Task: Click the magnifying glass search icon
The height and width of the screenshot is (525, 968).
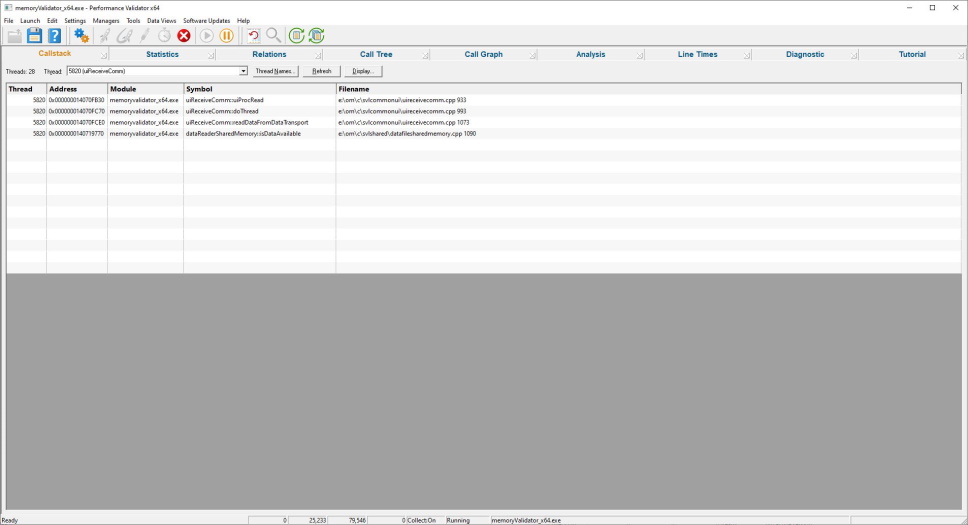Action: [273, 36]
